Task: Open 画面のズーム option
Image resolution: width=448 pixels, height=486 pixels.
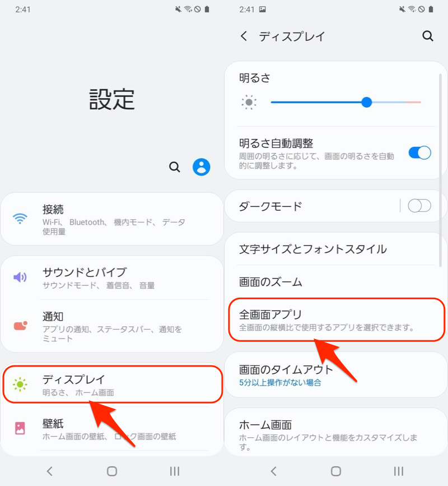Action: (270, 281)
